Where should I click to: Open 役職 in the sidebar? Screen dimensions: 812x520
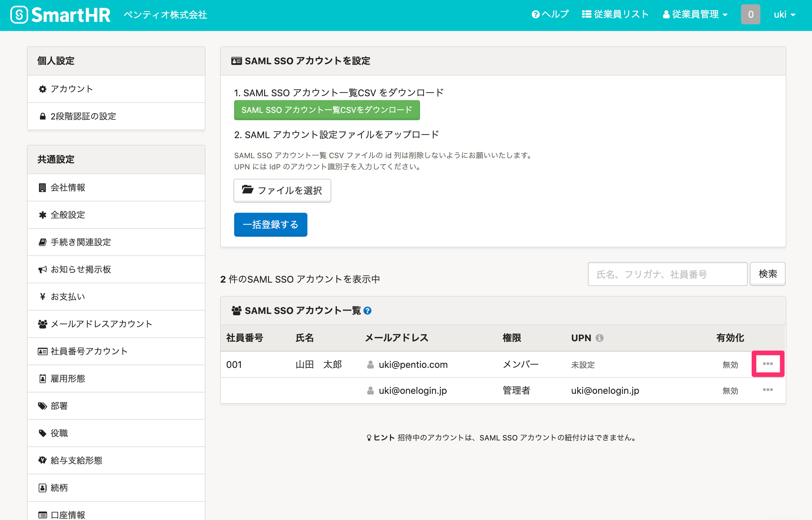pos(116,433)
